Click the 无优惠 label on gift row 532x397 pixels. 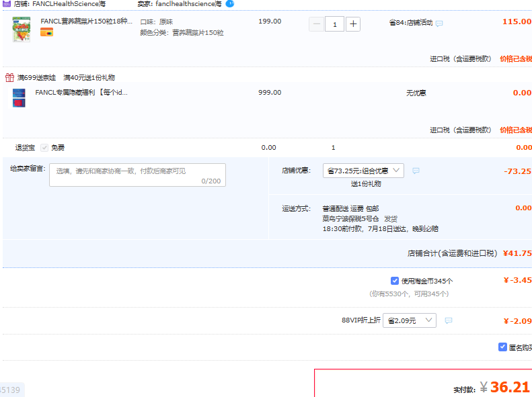pos(416,93)
